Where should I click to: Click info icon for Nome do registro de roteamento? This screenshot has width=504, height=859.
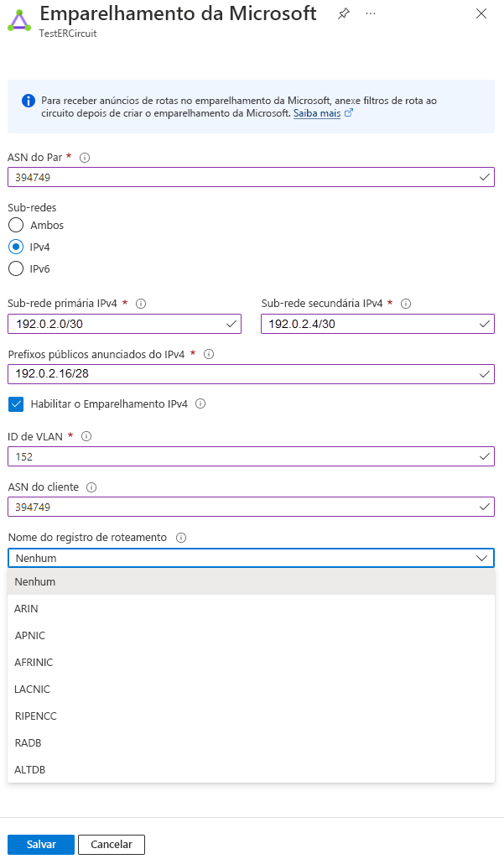pyautogui.click(x=181, y=538)
